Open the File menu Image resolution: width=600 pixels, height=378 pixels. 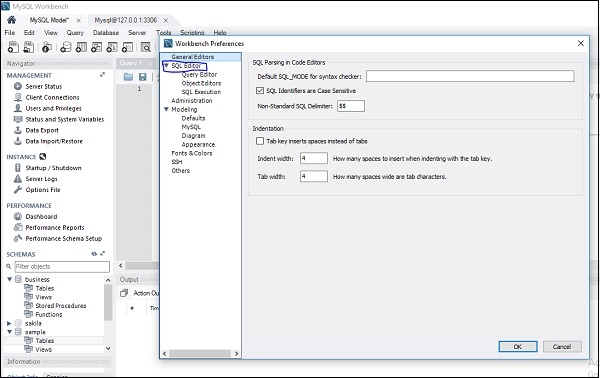click(10, 33)
